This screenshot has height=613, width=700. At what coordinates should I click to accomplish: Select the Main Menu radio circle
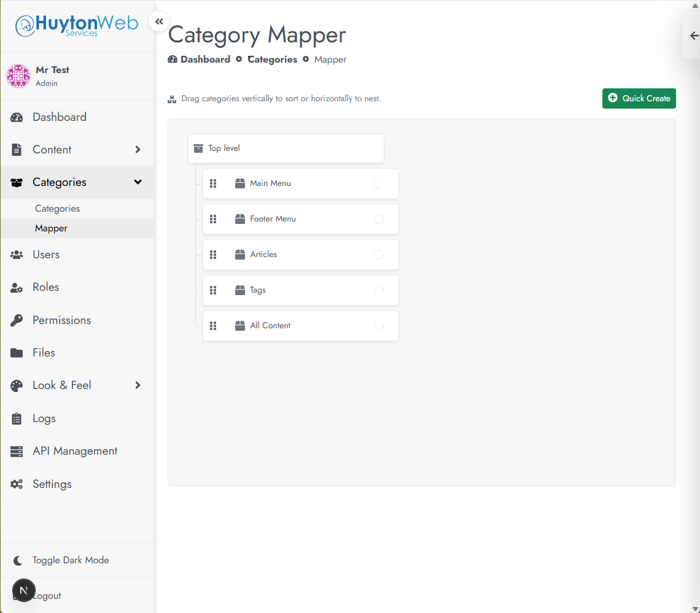pyautogui.click(x=379, y=183)
